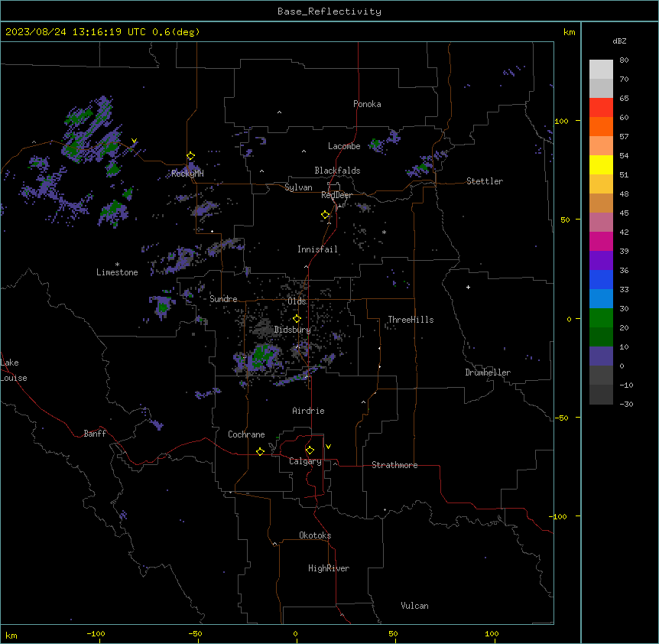Click the Calgary city label

point(305,461)
